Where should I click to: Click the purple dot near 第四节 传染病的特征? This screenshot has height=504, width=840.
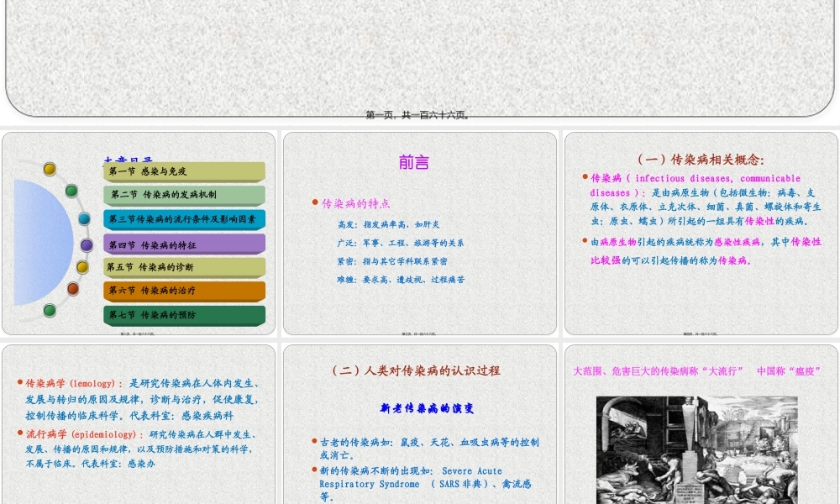click(x=87, y=244)
